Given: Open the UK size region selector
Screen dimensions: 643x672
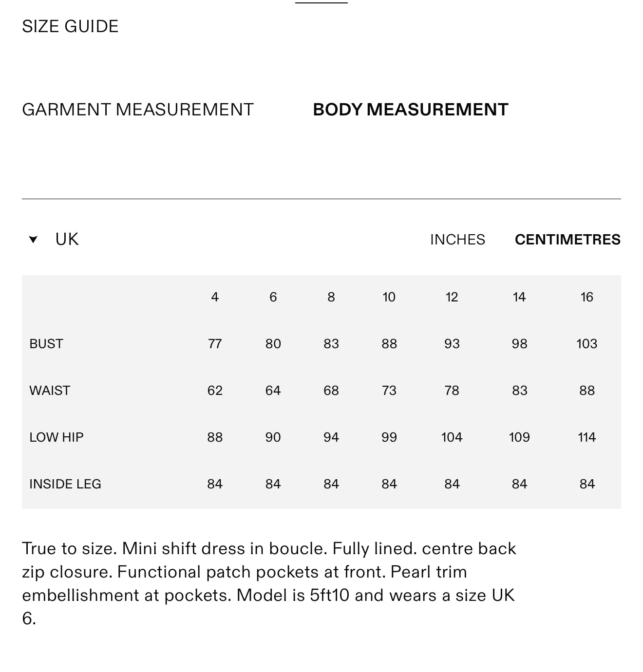Looking at the screenshot, I should tap(67, 240).
